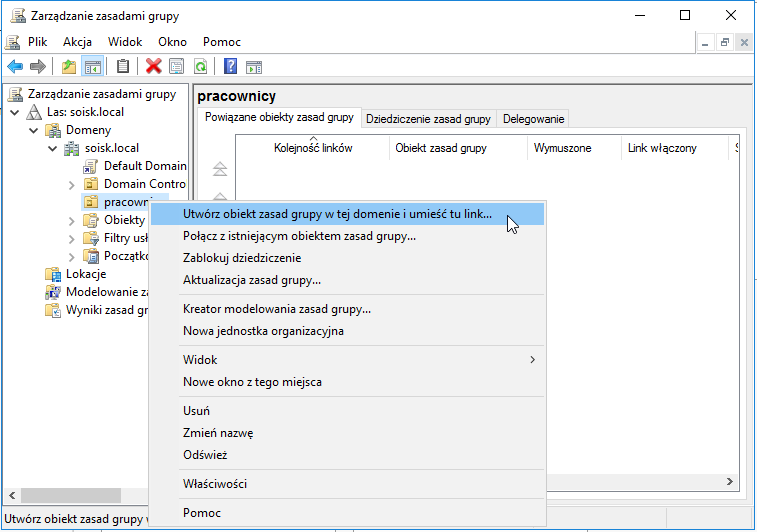Click the Domeny folder icon
Viewport: 757px width, 532px height.
coord(53,130)
